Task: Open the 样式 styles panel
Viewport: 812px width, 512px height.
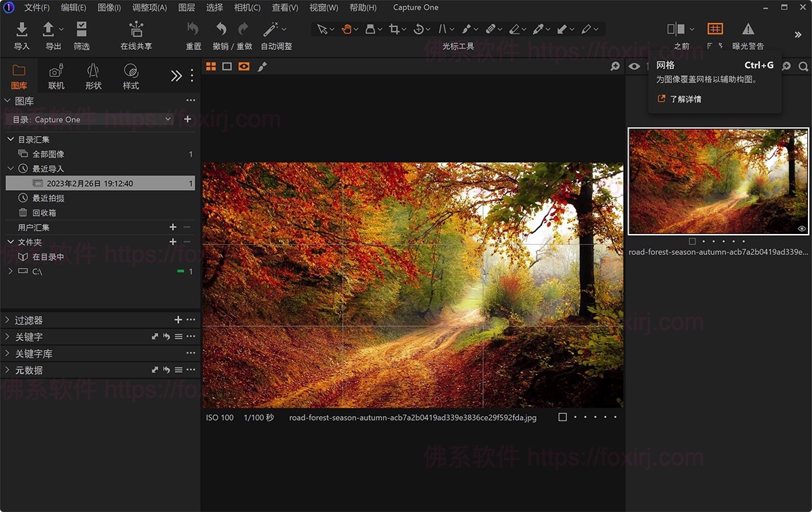Action: 131,74
